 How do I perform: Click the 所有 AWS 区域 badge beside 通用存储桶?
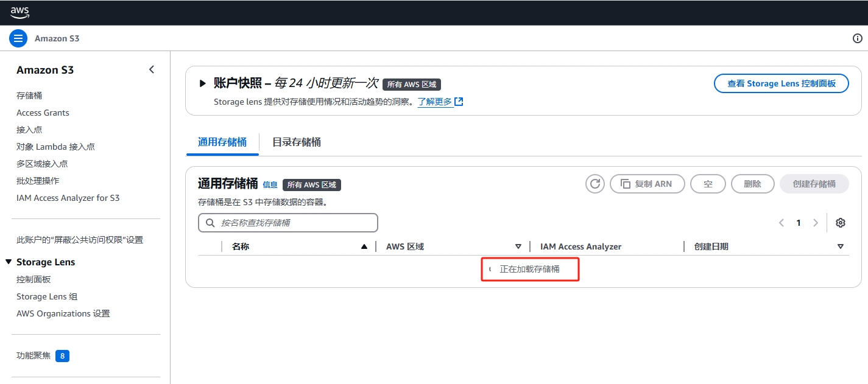[x=312, y=185]
